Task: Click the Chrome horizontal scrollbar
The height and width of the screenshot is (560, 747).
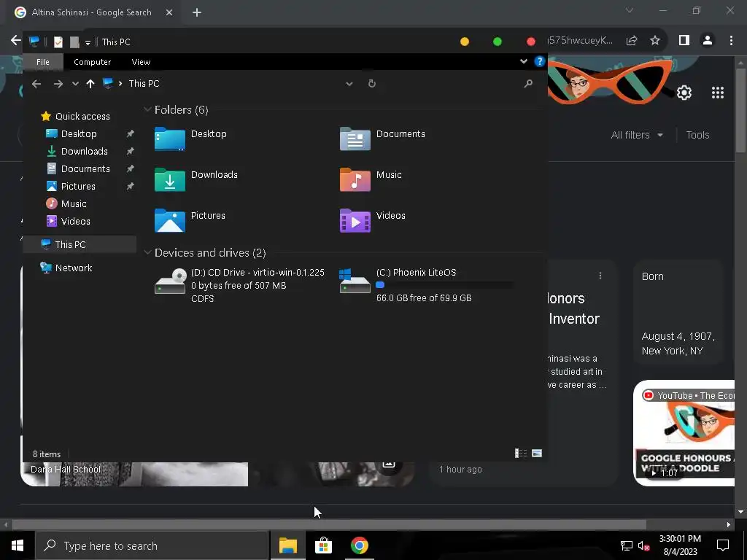Action: (329, 524)
